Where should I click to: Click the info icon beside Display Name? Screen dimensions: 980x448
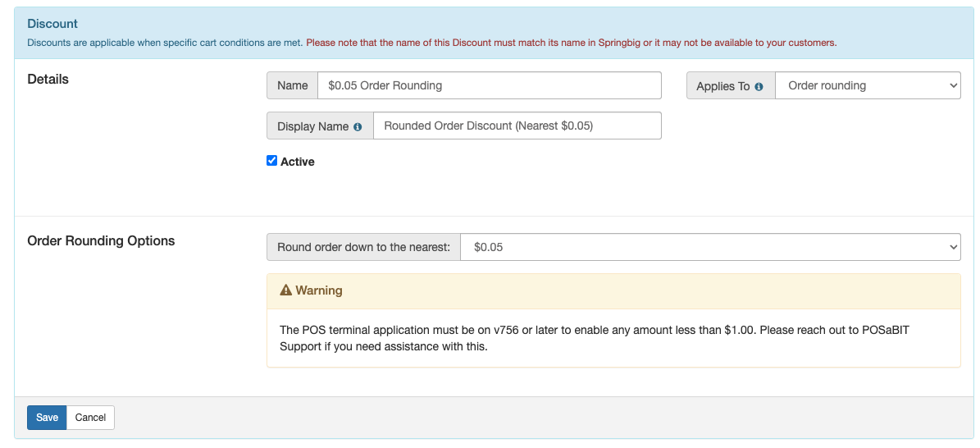358,127
